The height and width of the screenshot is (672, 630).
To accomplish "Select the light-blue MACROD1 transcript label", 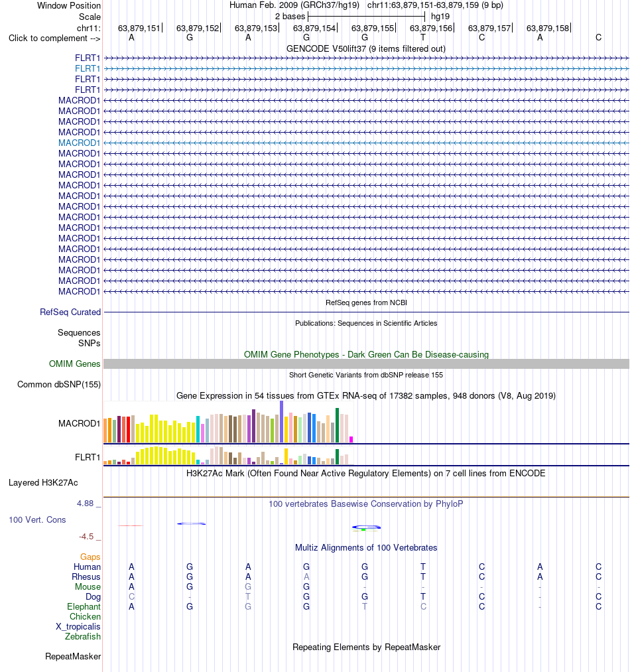I will 80,143.
